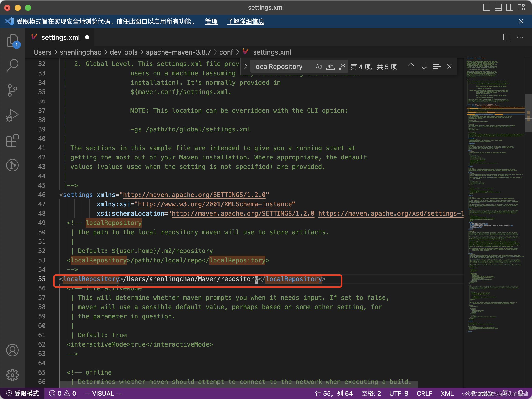Click the notification bell in status bar
This screenshot has width=532, height=399.
[521, 393]
